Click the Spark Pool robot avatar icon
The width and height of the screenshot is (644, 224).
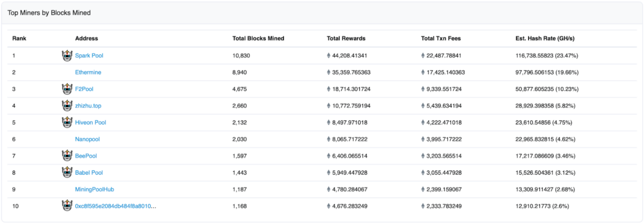click(68, 55)
